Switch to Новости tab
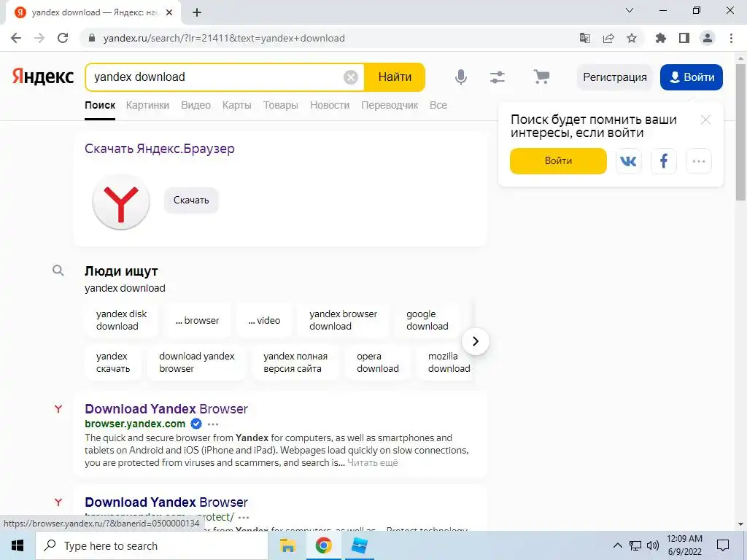The image size is (747, 560). (330, 105)
